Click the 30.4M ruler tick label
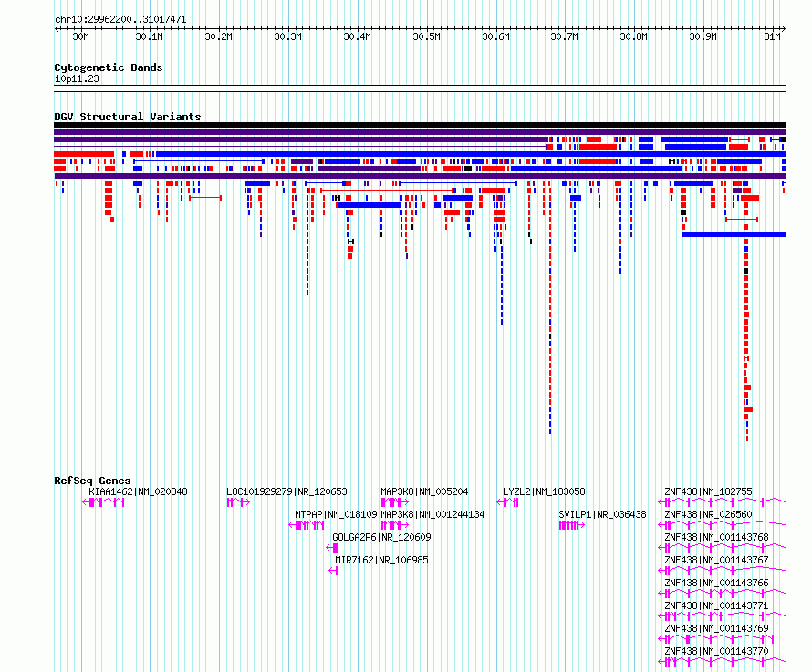 point(358,36)
